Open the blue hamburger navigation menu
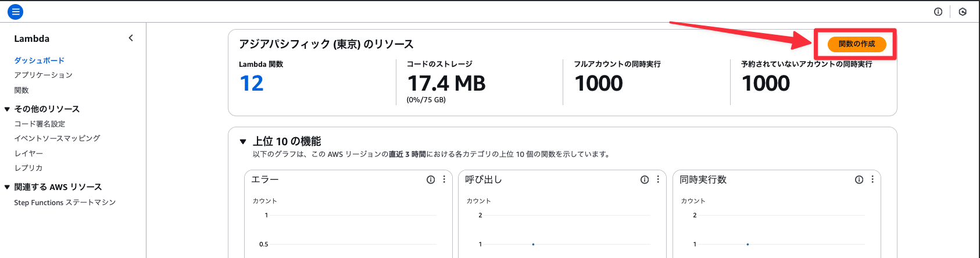 point(16,11)
